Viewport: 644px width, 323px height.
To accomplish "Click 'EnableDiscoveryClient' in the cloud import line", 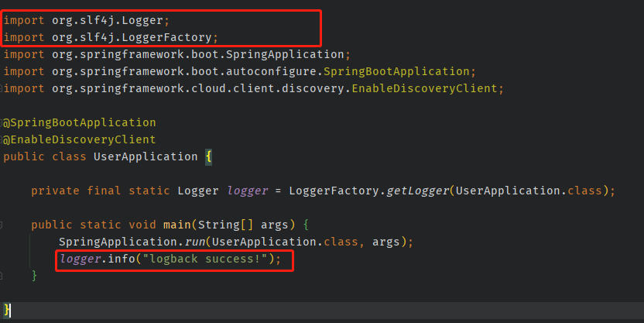I will coord(424,88).
